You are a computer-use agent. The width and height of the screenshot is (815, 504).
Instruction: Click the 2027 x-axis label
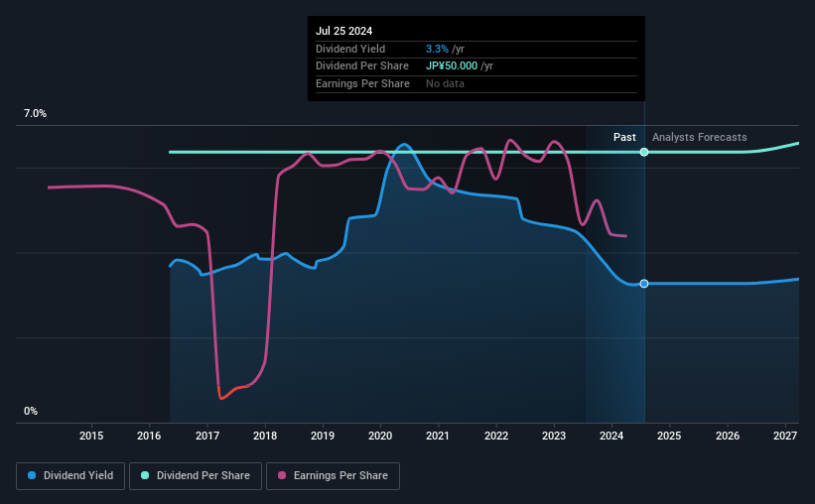(785, 436)
